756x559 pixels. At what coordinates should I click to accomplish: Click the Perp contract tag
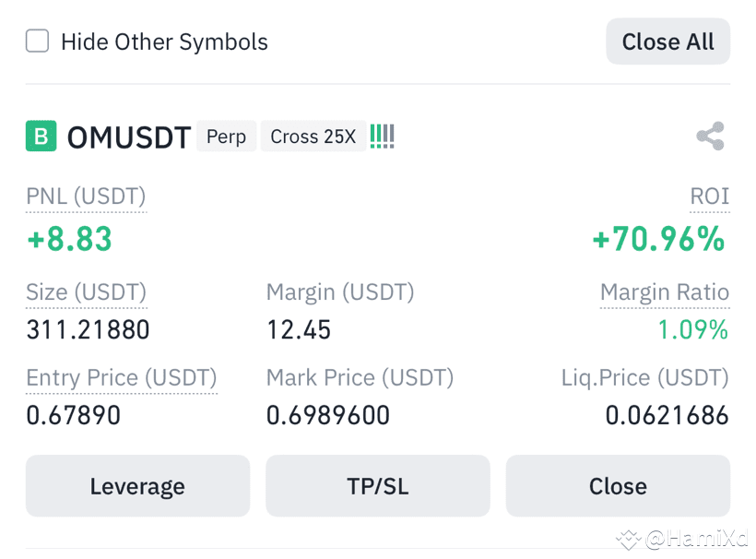click(x=226, y=137)
